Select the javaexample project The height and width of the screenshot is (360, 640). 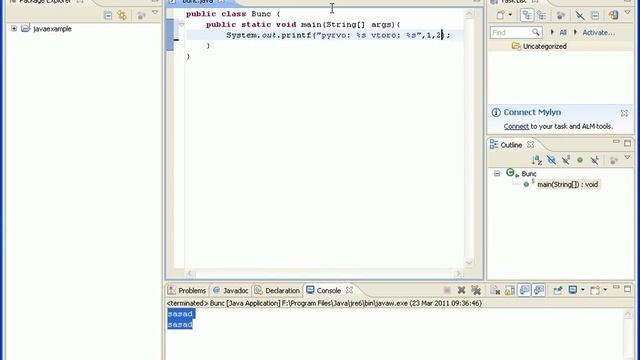click(x=52, y=29)
